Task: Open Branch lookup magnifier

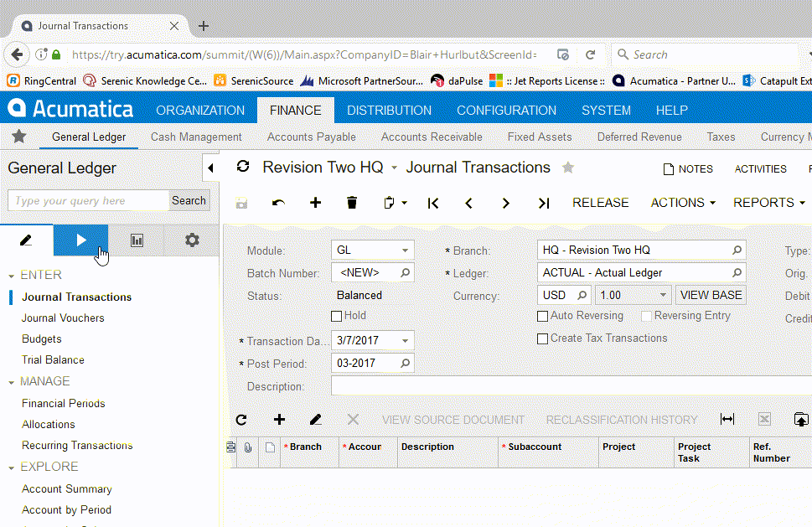Action: (737, 250)
